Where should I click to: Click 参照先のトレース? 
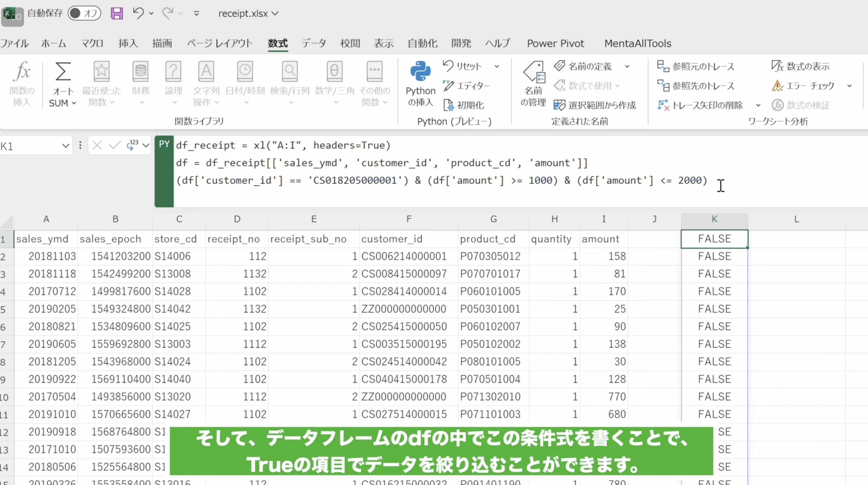click(x=696, y=86)
